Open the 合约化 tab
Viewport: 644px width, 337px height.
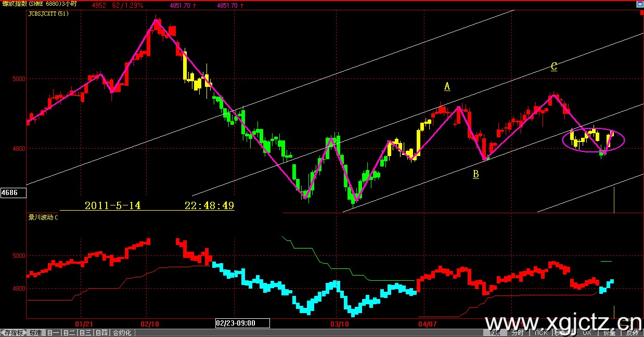[122, 333]
